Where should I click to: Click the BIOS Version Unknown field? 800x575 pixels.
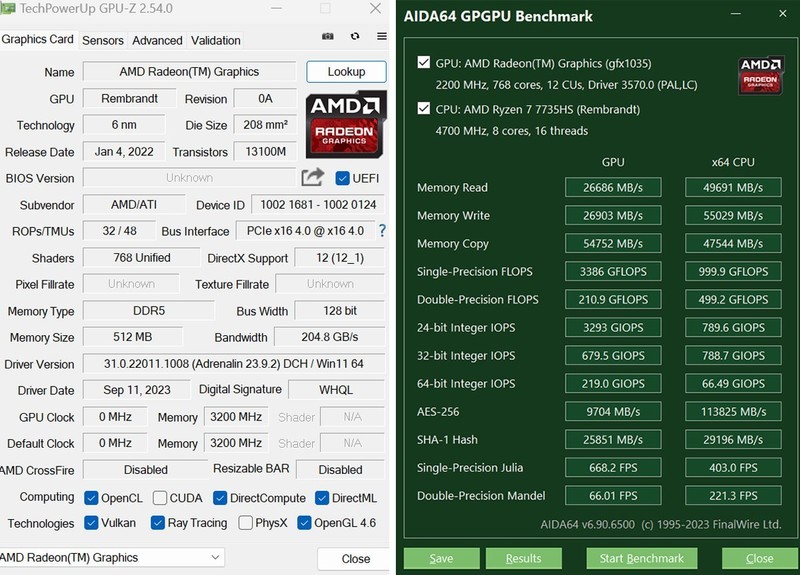coord(189,178)
